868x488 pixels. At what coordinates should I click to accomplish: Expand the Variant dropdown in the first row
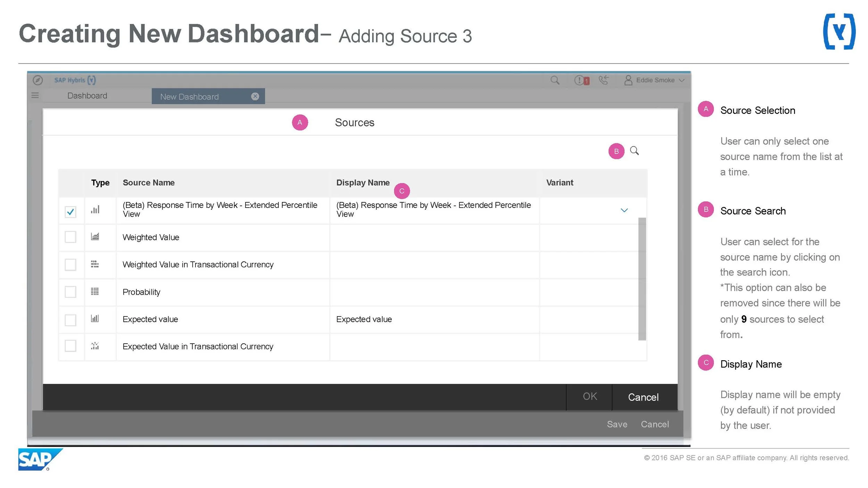point(624,210)
